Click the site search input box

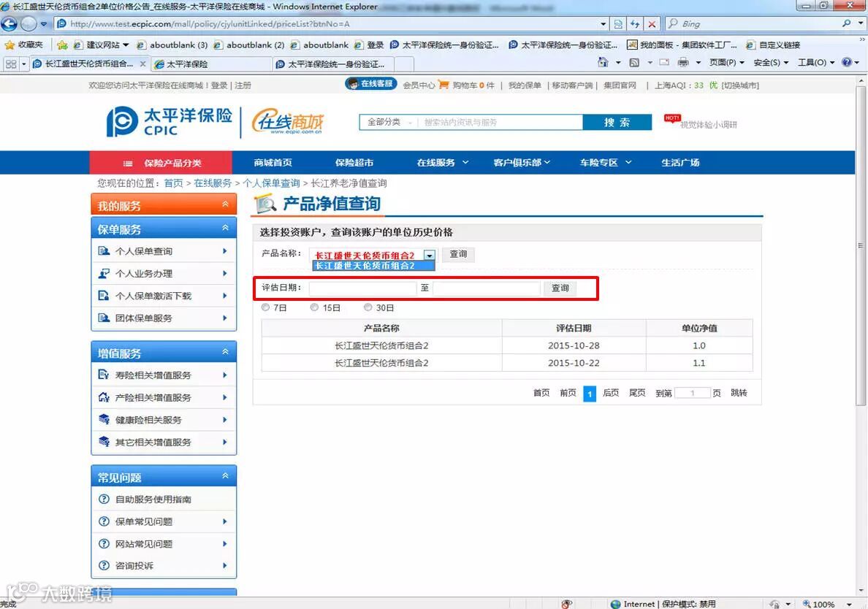[500, 122]
